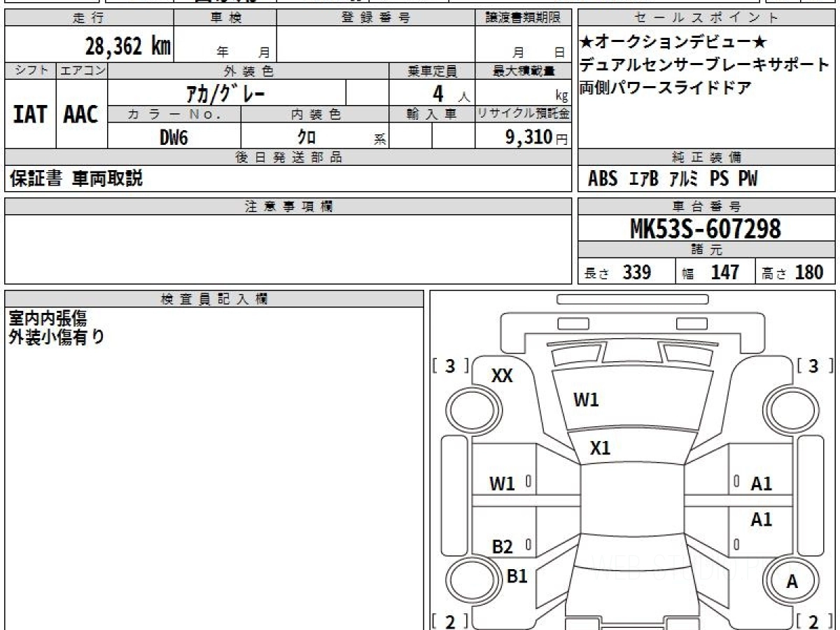This screenshot has height=630, width=840.
Task: Click the IAT shift value
Action: tap(30, 115)
